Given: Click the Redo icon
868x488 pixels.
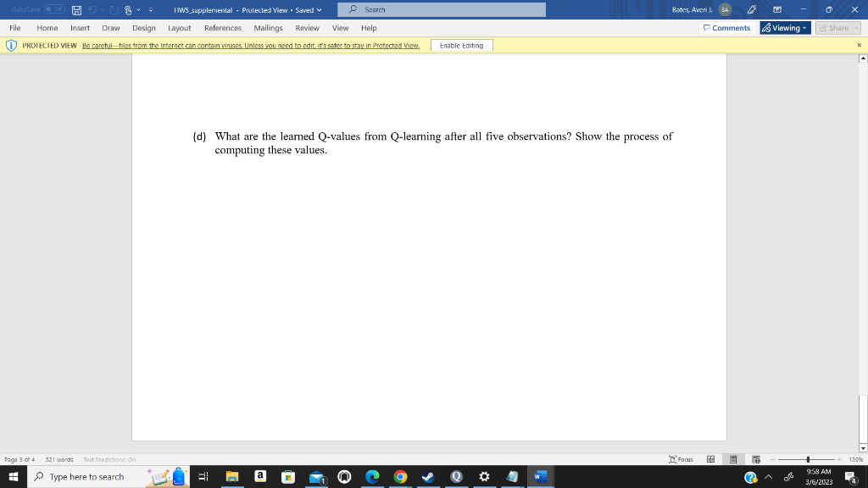Looking at the screenshot, I should point(114,9).
